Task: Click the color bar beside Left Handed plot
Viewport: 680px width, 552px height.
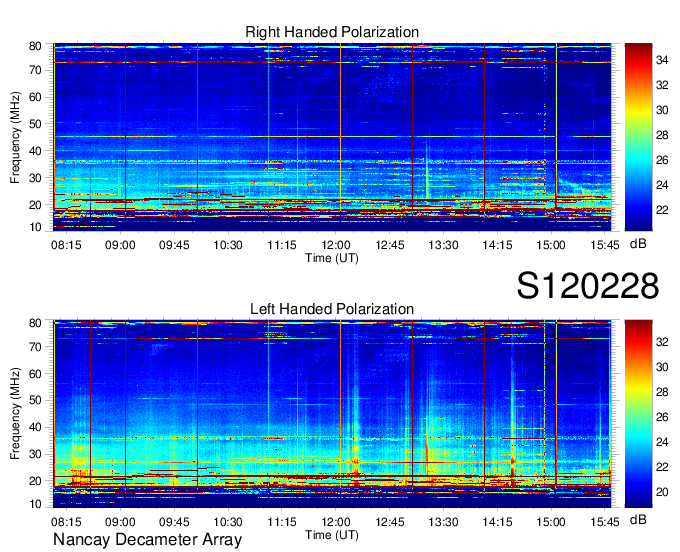Action: [638, 414]
